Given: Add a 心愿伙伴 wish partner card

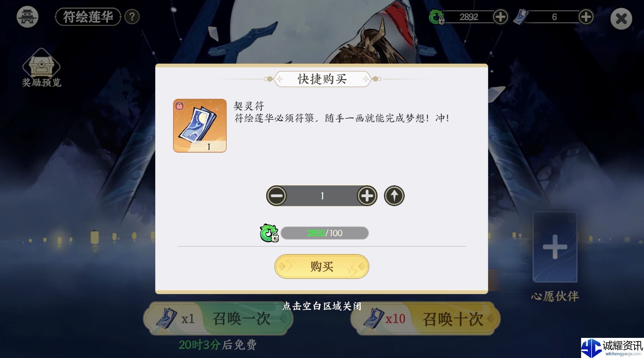Looking at the screenshot, I should (555, 247).
